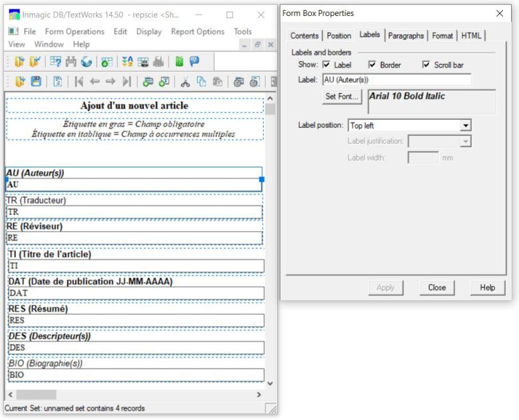Open the Form Operations menu
519x420 pixels.
75,31
